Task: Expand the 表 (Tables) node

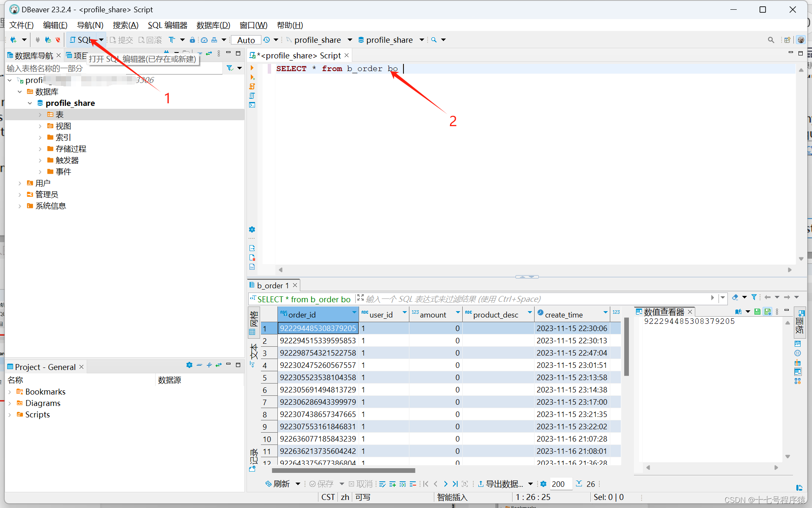Action: tap(40, 114)
